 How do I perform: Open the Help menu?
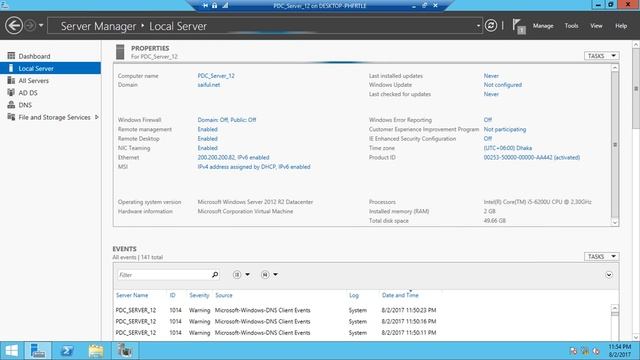coord(621,26)
